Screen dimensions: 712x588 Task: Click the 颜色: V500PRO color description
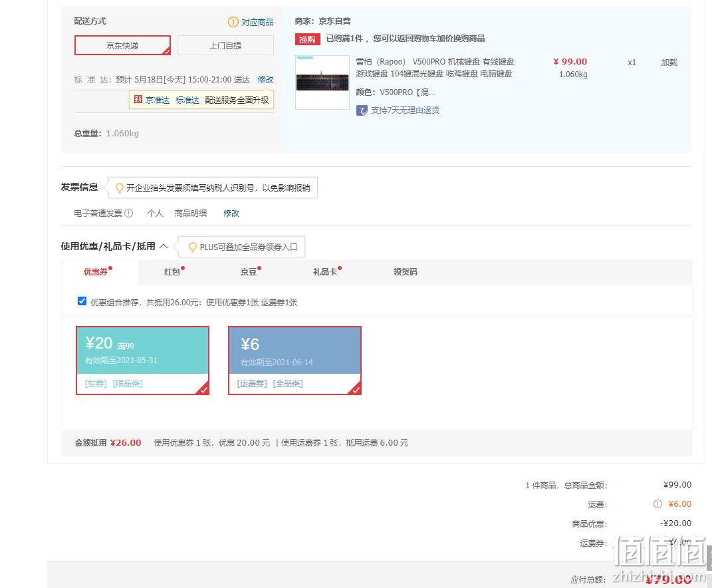tap(396, 92)
